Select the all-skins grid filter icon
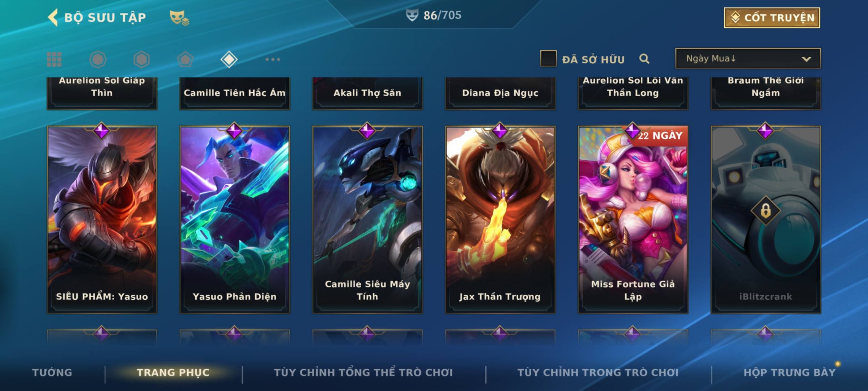868x391 pixels. click(x=54, y=59)
